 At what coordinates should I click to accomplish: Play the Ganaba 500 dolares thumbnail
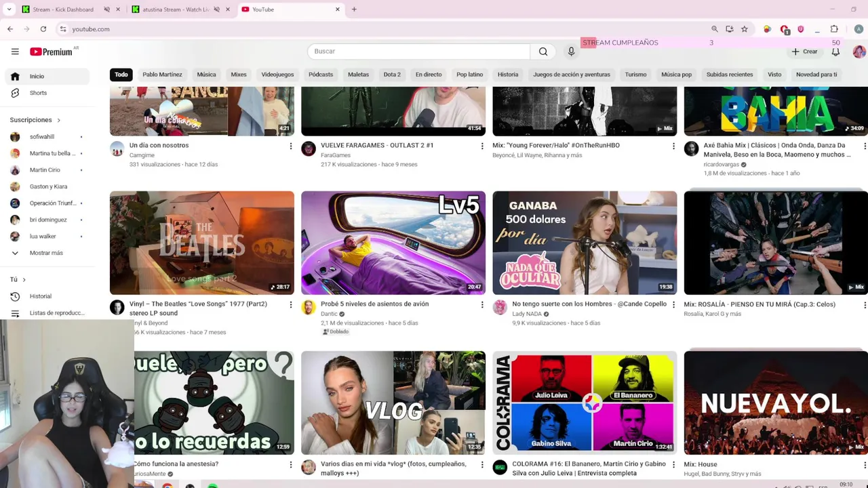[x=585, y=243]
